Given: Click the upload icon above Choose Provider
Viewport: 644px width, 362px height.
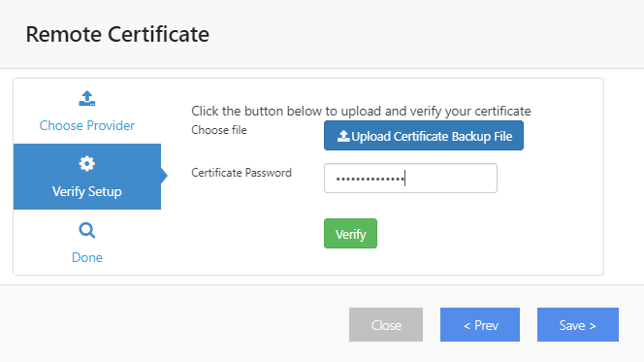Looking at the screenshot, I should 87,99.
